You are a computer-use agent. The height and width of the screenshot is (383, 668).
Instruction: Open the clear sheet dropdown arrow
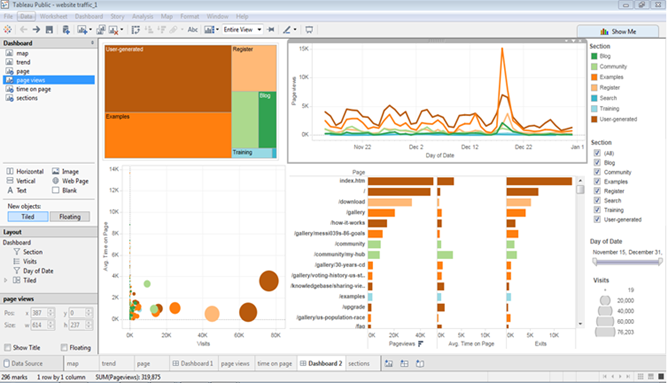pyautogui.click(x=122, y=29)
